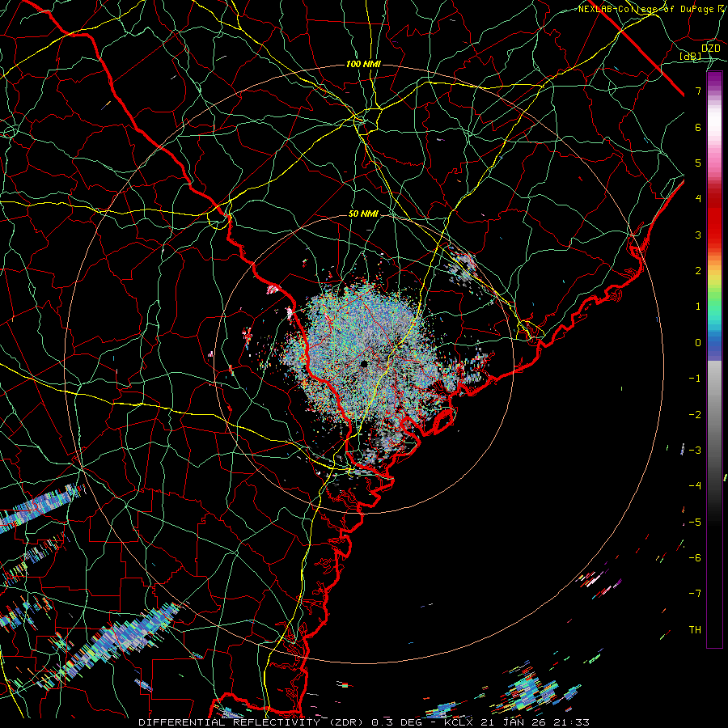This screenshot has height=728, width=728.
Task: Click the "0" tick label on the color scale
Action: 698,343
